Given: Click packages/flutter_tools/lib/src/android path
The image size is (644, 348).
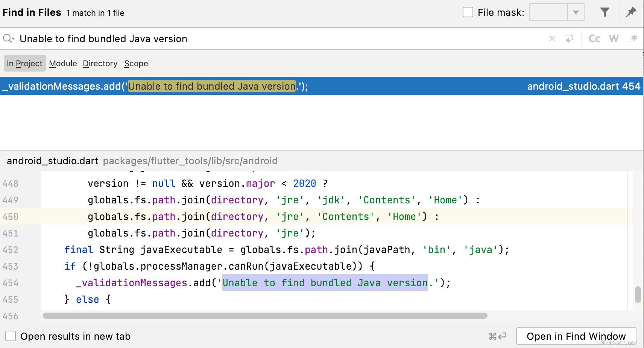Looking at the screenshot, I should pyautogui.click(x=190, y=161).
